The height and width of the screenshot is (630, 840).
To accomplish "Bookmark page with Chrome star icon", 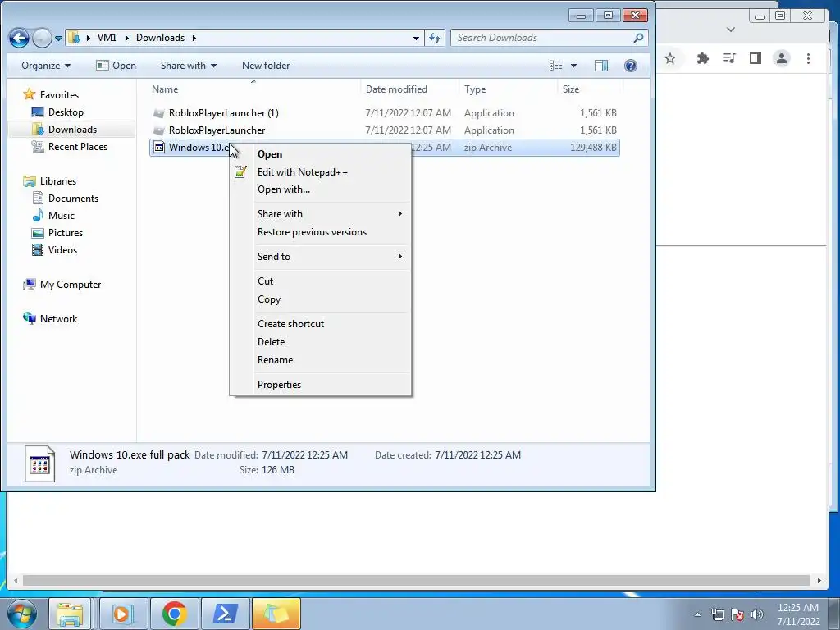I will (670, 58).
